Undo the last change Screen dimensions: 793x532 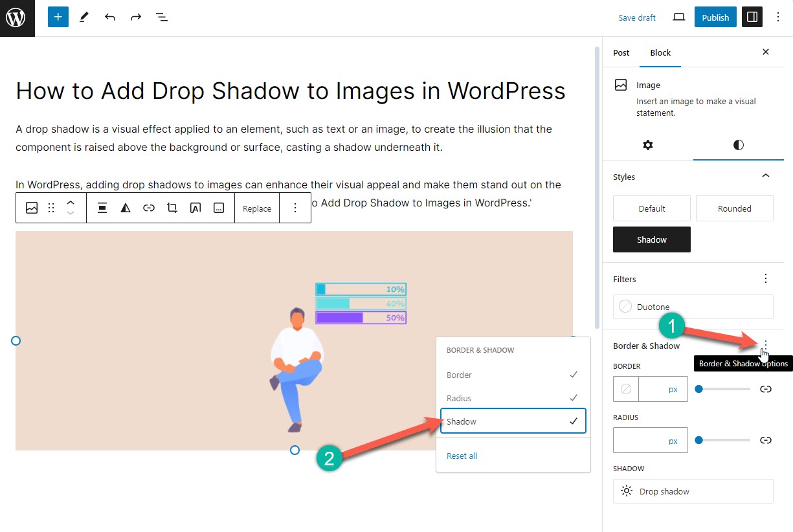pos(109,17)
